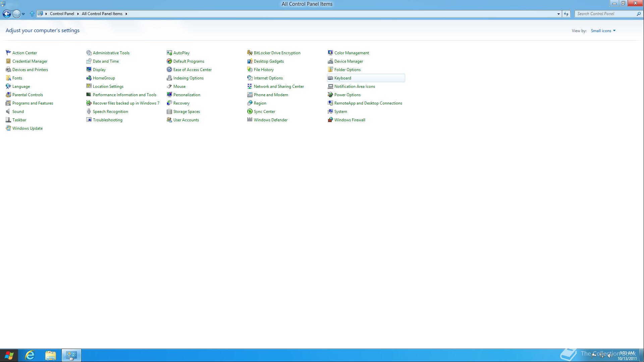Go back with the Back arrow button
The width and height of the screenshot is (644, 362).
pyautogui.click(x=7, y=14)
